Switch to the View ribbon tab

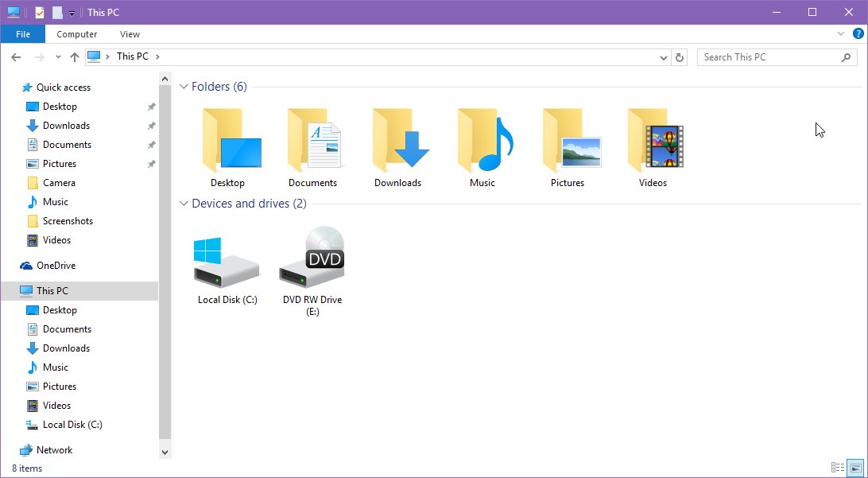[x=130, y=33]
